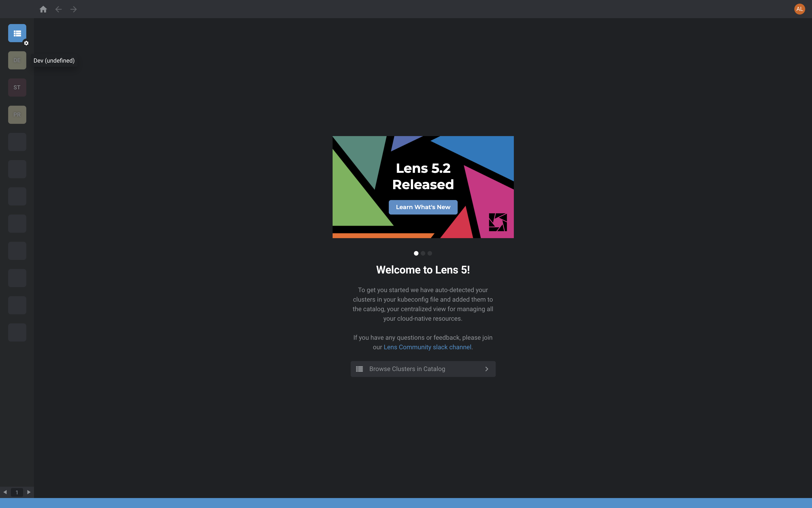
Task: Show third carousel slide dot
Action: pyautogui.click(x=430, y=253)
